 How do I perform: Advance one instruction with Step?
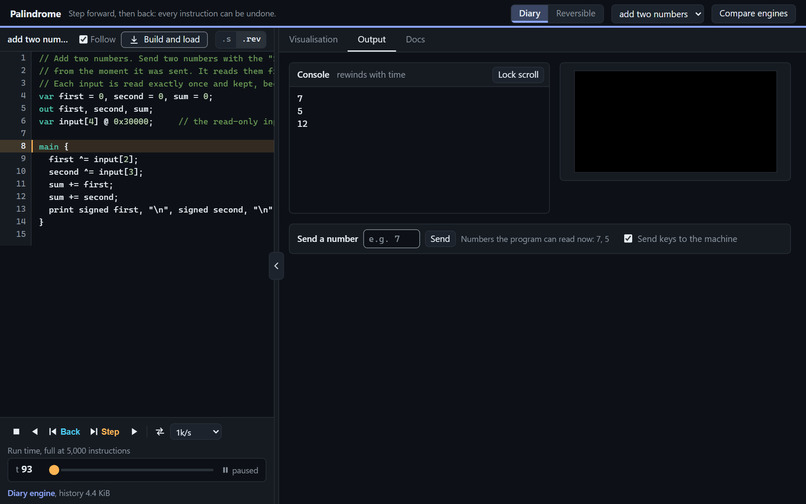click(105, 431)
